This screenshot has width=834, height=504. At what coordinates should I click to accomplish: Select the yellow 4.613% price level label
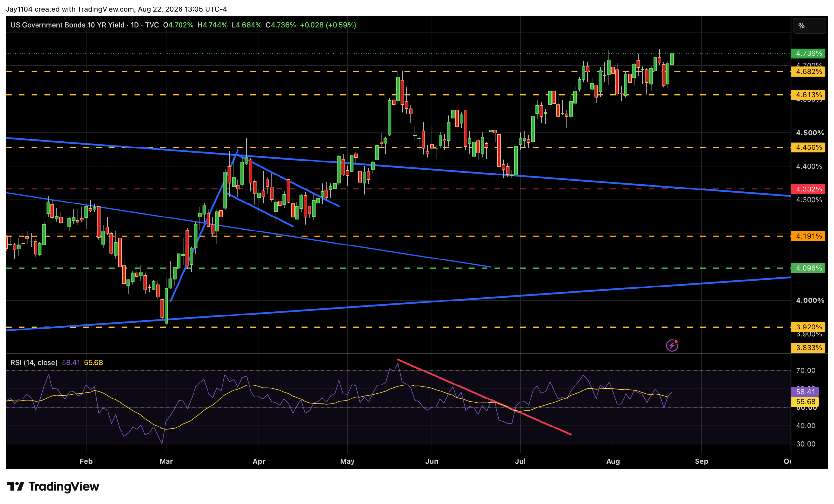click(x=808, y=95)
